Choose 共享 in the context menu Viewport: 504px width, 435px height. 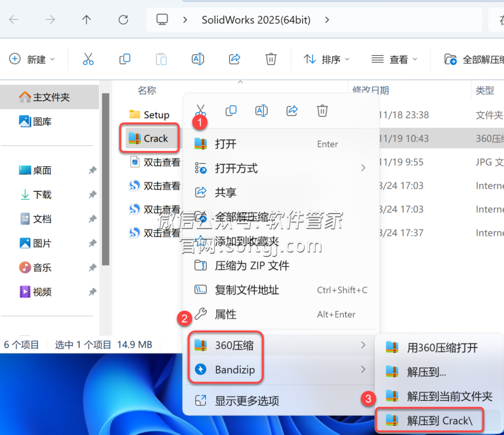(x=281, y=192)
